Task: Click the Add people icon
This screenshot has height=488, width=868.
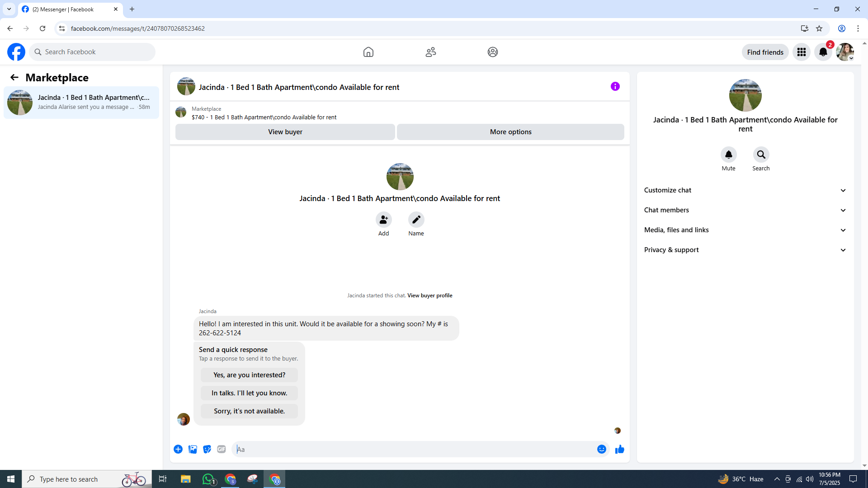Action: [383, 220]
